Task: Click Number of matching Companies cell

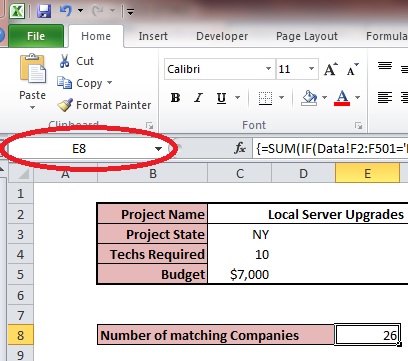Action: tap(216, 335)
